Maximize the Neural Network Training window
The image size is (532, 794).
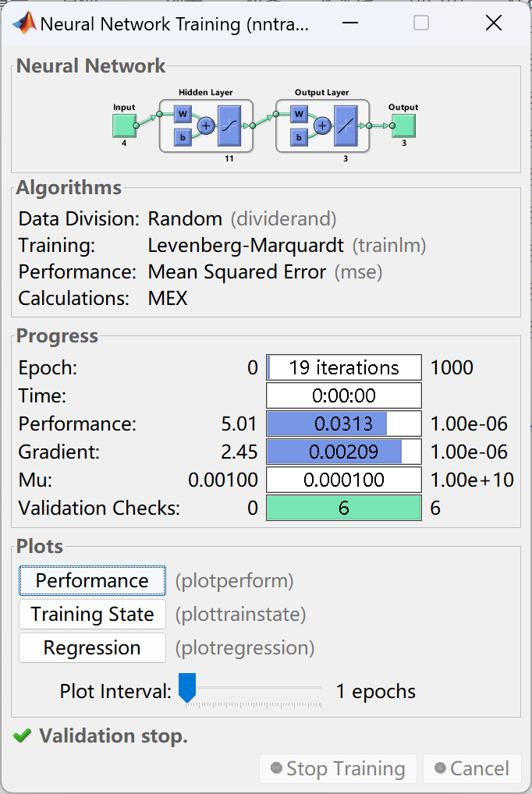(x=421, y=23)
